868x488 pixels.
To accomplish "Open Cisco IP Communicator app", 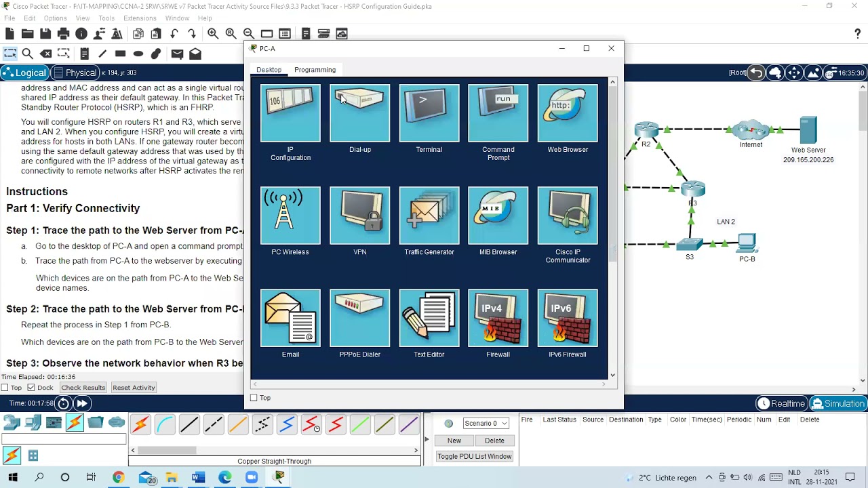I will [x=568, y=216].
